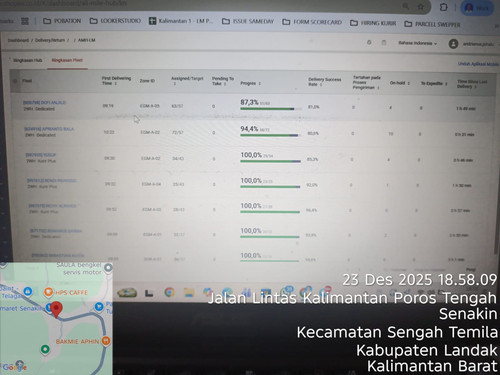Screen dimensions: 500x375
Task: Click the zoom magnifier icon in address bar
Action: 406,6
